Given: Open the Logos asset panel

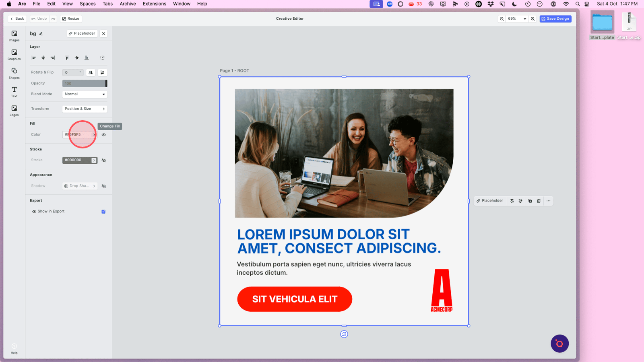Looking at the screenshot, I should click(14, 111).
